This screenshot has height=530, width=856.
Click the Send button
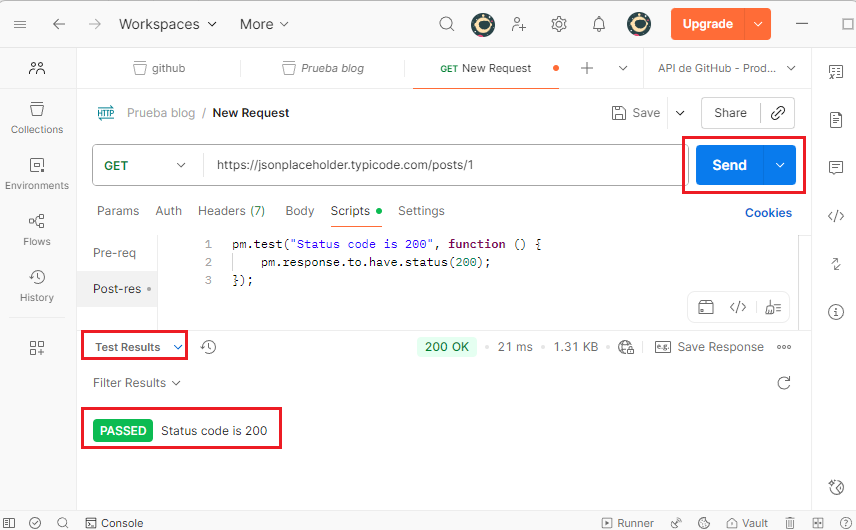click(729, 165)
